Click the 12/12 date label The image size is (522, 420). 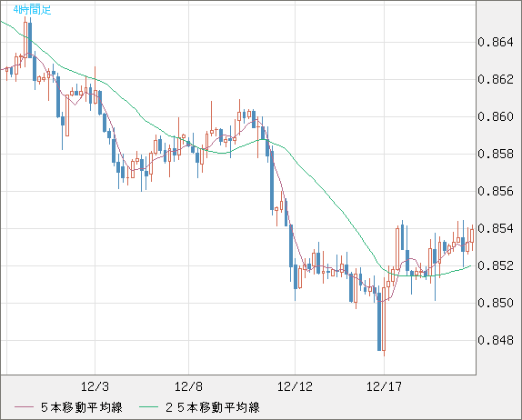click(x=295, y=386)
